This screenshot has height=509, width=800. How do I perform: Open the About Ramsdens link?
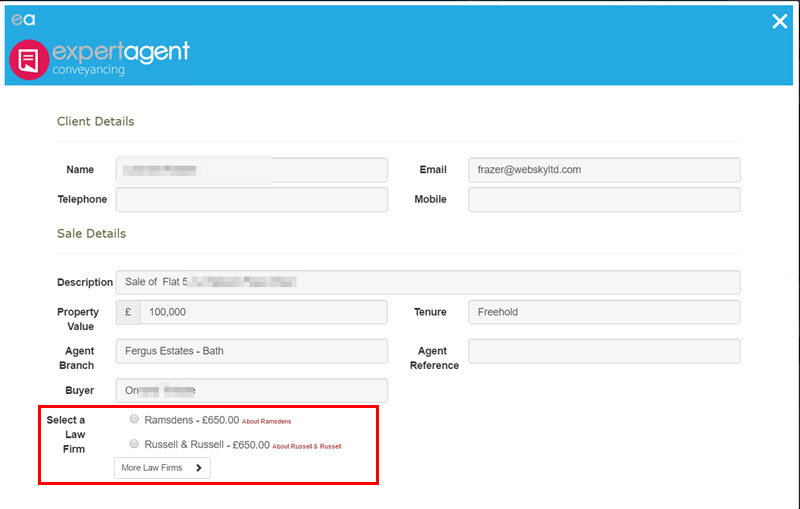coord(266,421)
